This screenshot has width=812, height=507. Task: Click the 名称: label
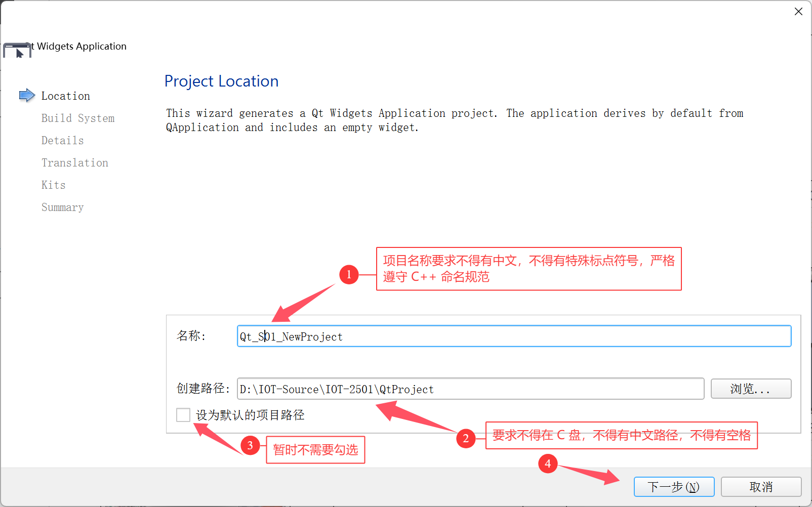coord(191,336)
